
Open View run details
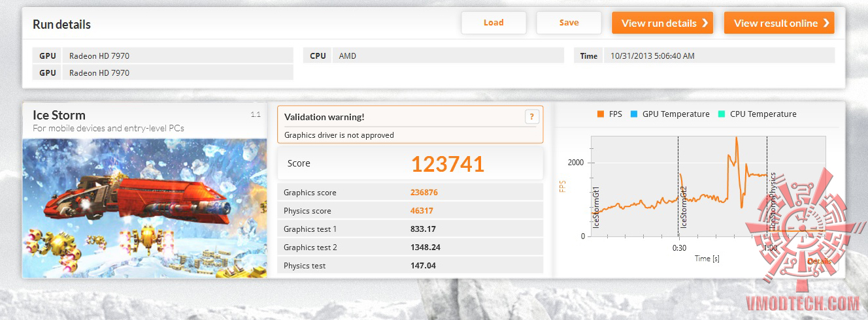(x=663, y=23)
